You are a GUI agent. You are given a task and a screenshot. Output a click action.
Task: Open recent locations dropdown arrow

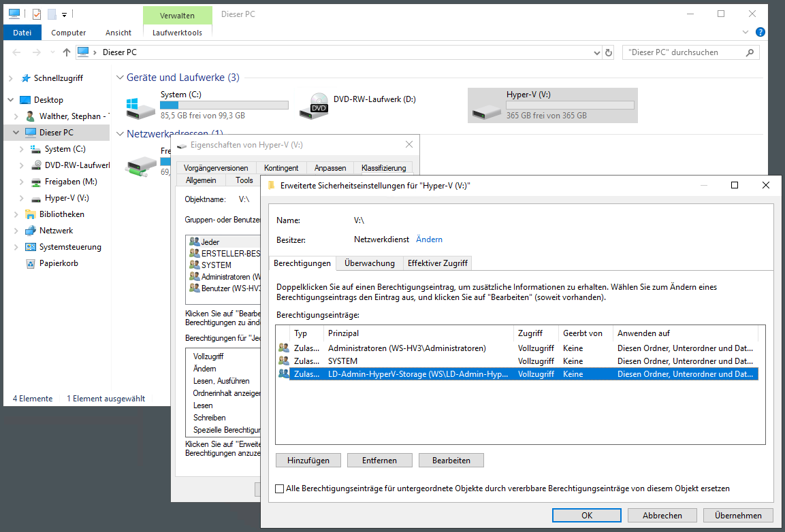tap(52, 52)
